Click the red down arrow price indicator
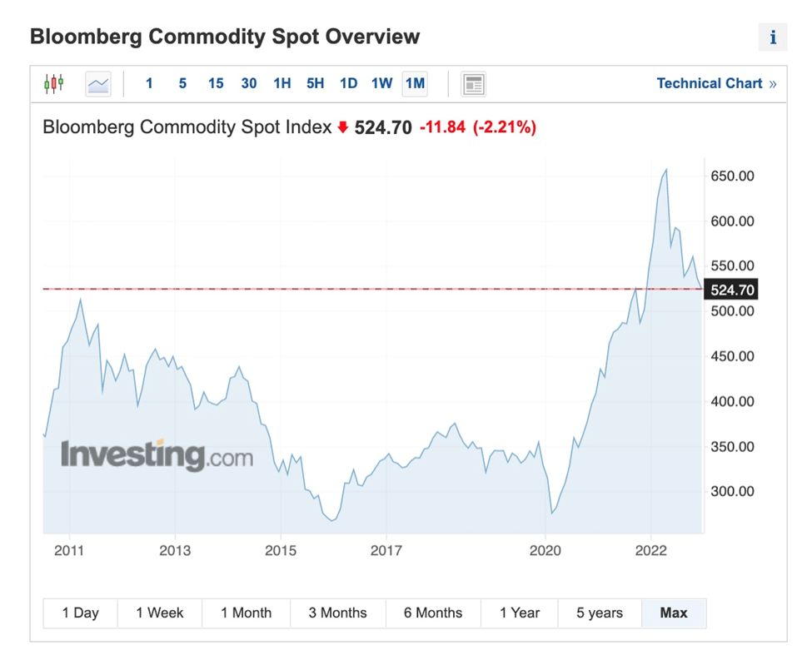This screenshot has width=812, height=665. coord(342,127)
